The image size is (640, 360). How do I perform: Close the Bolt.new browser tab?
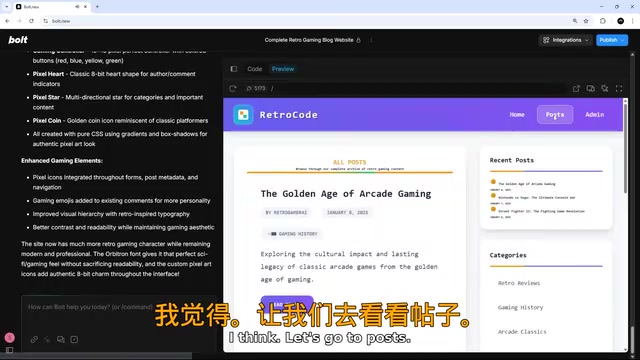85,7
